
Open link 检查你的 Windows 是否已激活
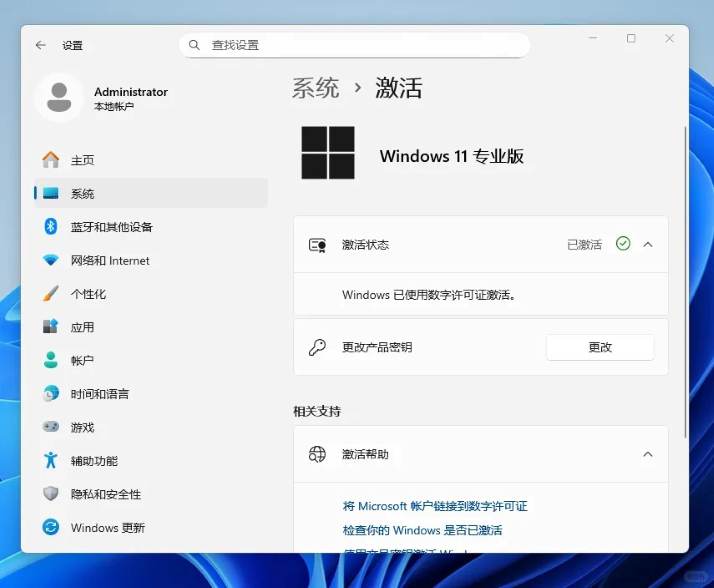tap(422, 530)
